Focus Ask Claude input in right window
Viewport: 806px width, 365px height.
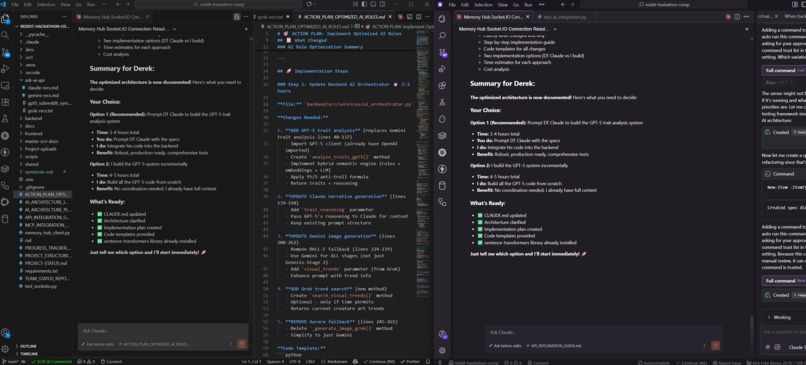tap(603, 332)
